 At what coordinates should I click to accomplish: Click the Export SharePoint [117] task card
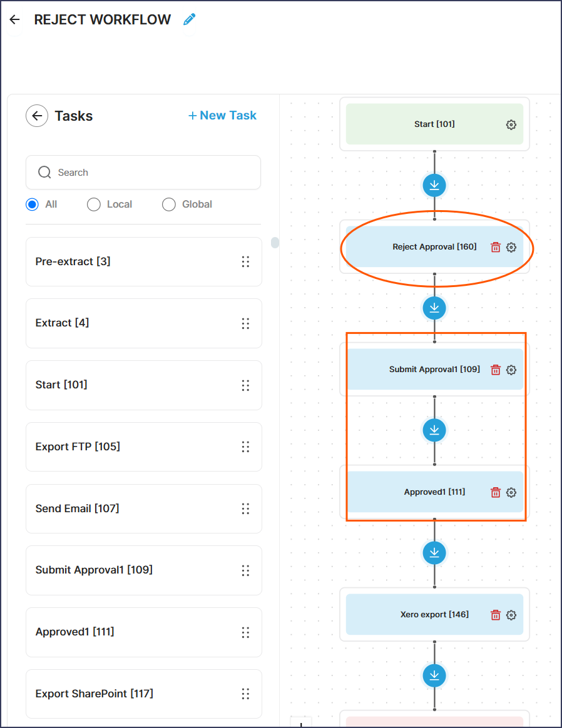tap(143, 694)
